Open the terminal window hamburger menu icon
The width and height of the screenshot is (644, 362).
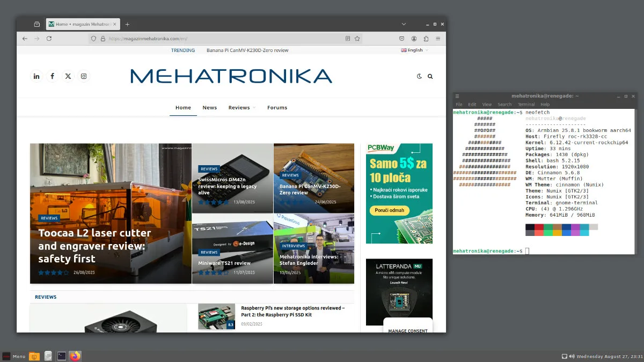point(457,96)
